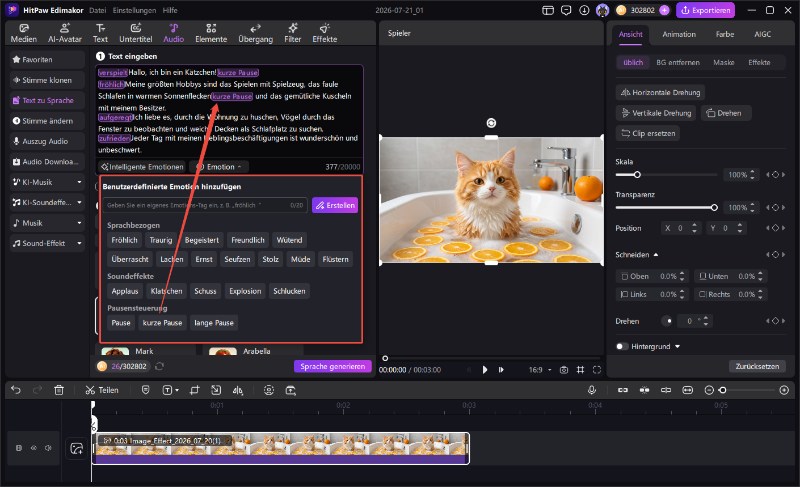Select the Text tool in top toolbar
Image resolution: width=800 pixels, height=487 pixels.
[100, 33]
